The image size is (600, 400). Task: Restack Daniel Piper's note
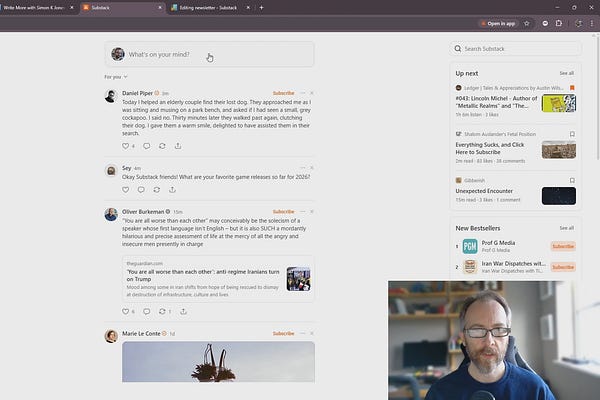point(162,146)
